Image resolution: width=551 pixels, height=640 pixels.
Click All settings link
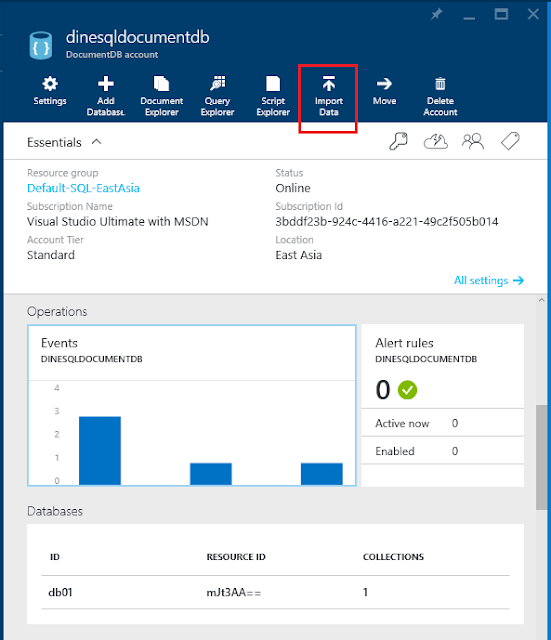(x=489, y=280)
